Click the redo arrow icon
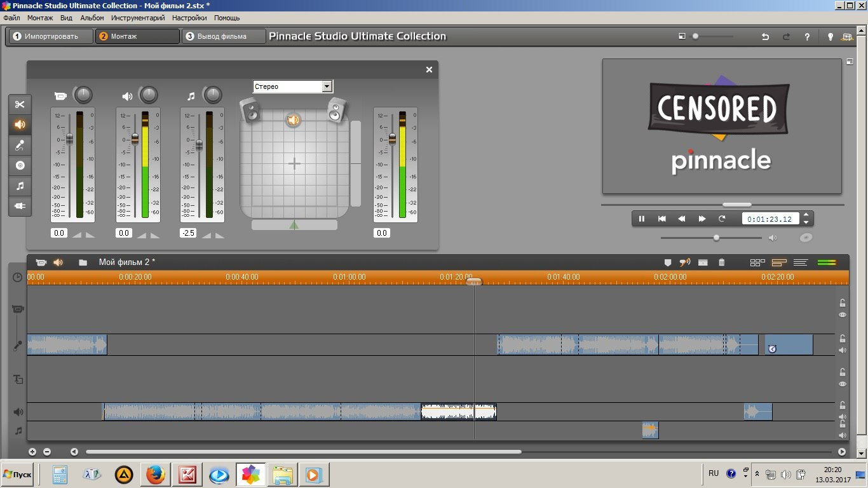Screen dimensions: 868x488 coord(786,37)
